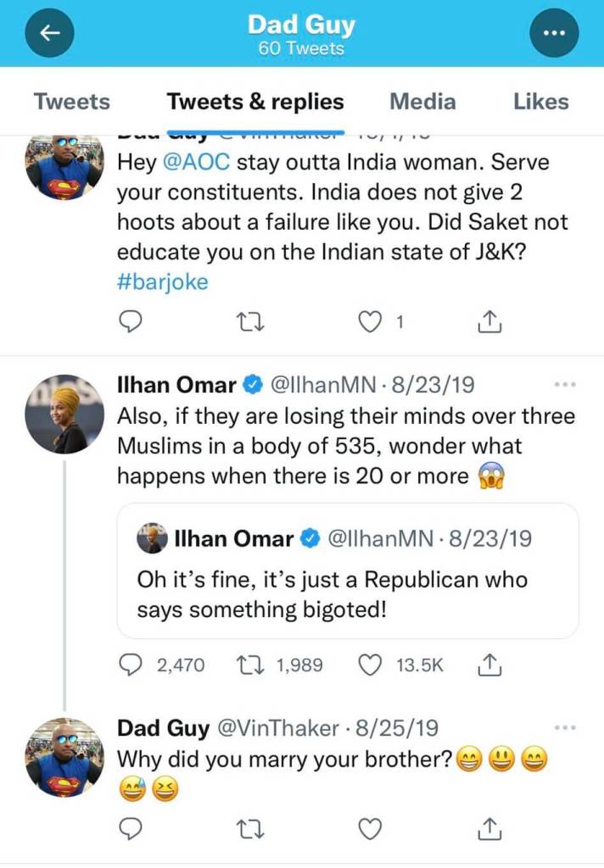Expand options on Ilhan Omar's tweet
604x868 pixels.
tap(564, 386)
